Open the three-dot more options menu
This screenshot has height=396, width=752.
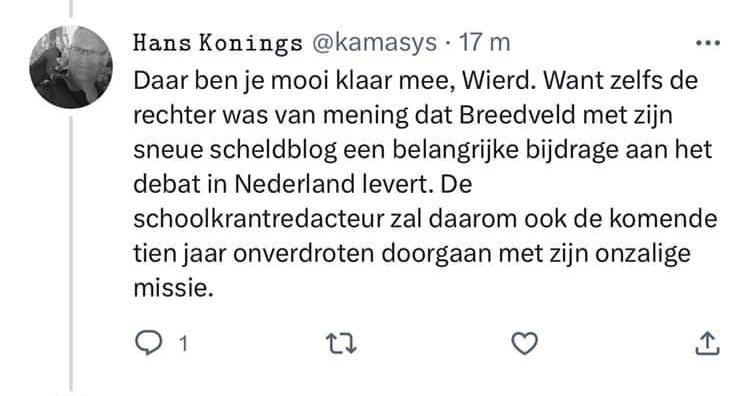click(x=708, y=43)
